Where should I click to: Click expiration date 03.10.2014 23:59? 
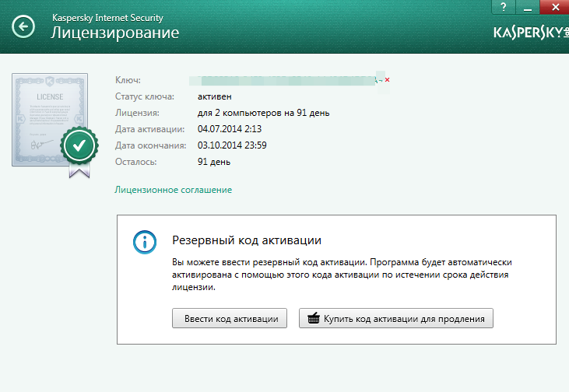coord(232,145)
